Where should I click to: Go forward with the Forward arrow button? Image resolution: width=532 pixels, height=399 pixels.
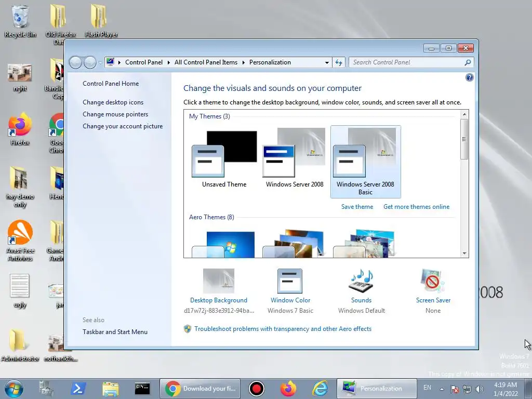point(90,62)
